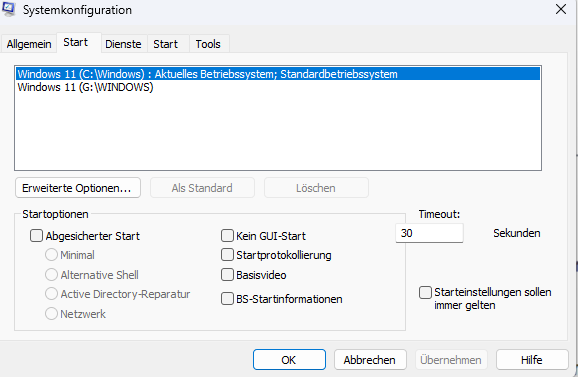Click the Übernehmen button
Viewport: 578px width, 377px height.
(x=451, y=360)
